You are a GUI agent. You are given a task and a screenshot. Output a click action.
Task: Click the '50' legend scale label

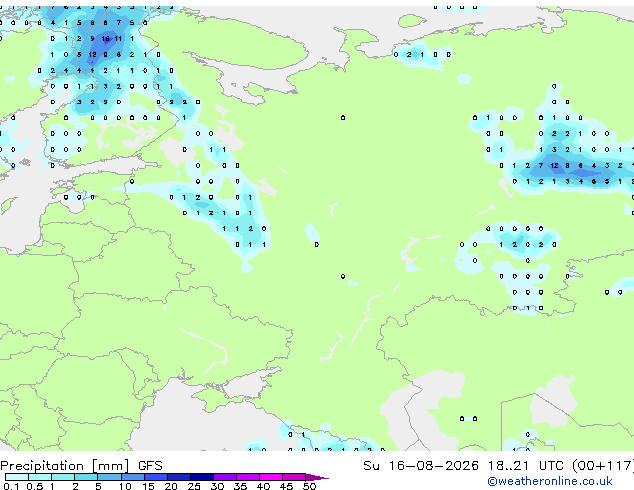click(310, 486)
